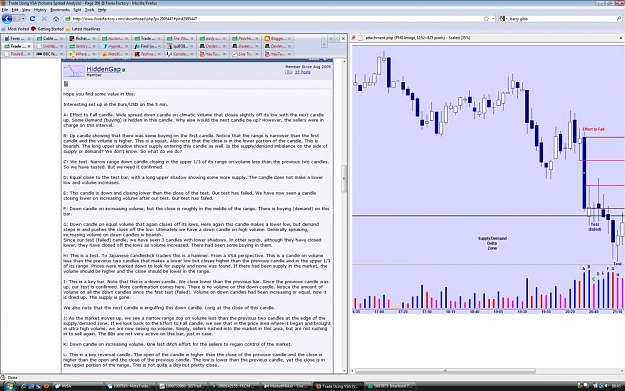625x391 pixels.
Task: Bookmark this page with the star icon
Action: point(486,19)
